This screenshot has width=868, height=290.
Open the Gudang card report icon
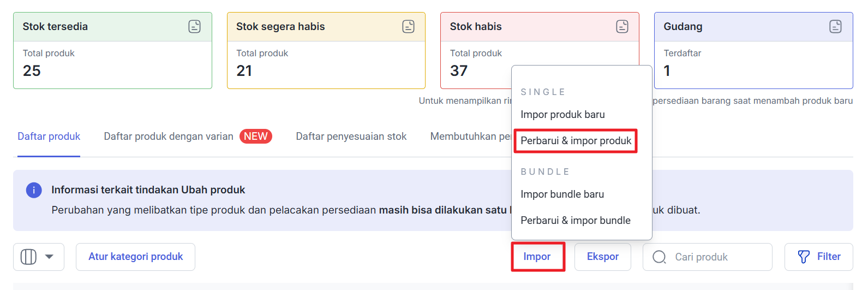pos(835,26)
